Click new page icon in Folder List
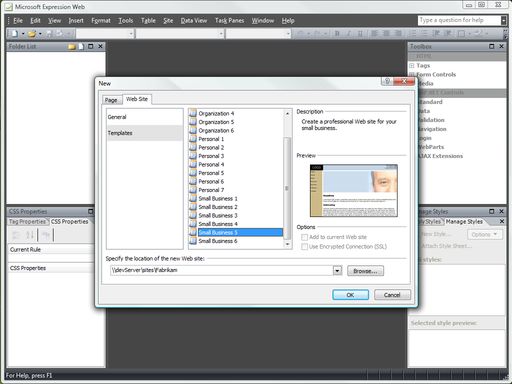512x384 pixels. coord(81,46)
